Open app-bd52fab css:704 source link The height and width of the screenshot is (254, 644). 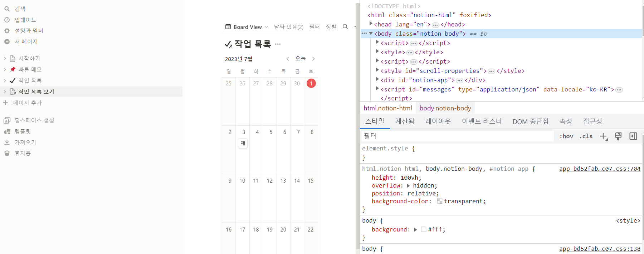(600, 169)
